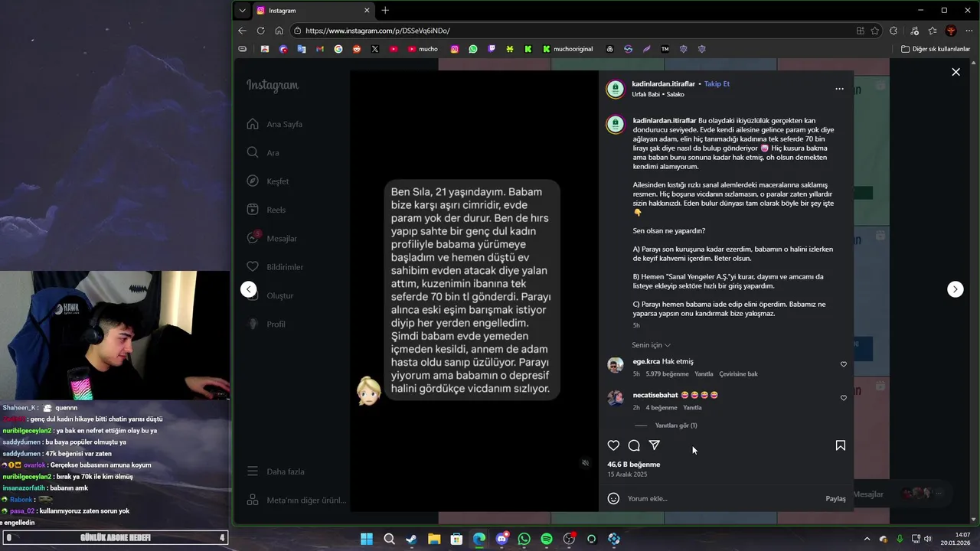
Task: Go to the next post arrow
Action: tap(955, 289)
